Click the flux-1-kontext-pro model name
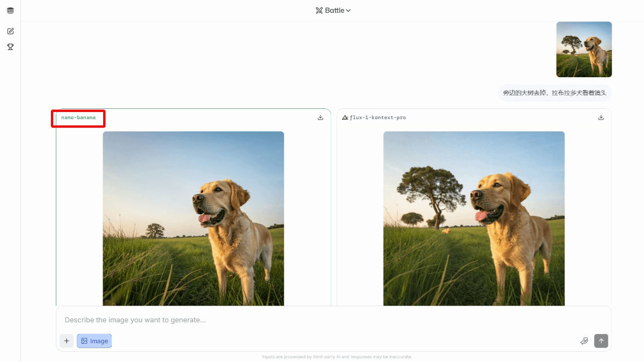 [378, 117]
